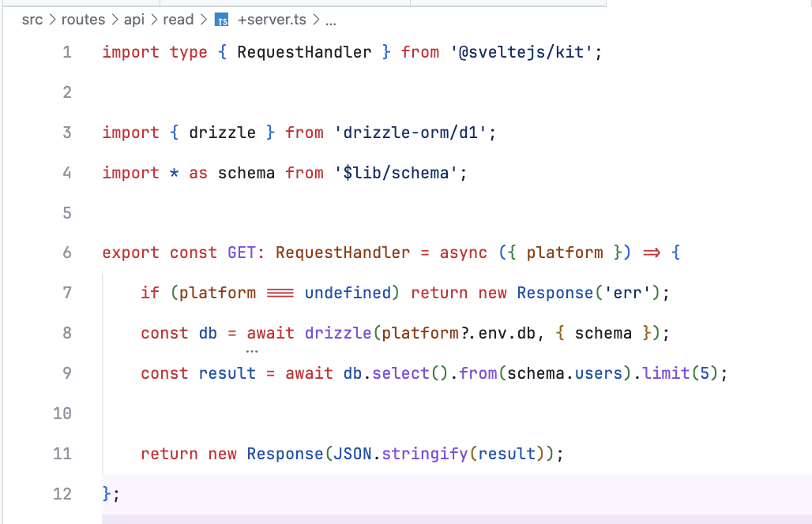The image size is (812, 524).
Task: Place cursor on the 'drizzle' call line 8
Action: pos(338,333)
